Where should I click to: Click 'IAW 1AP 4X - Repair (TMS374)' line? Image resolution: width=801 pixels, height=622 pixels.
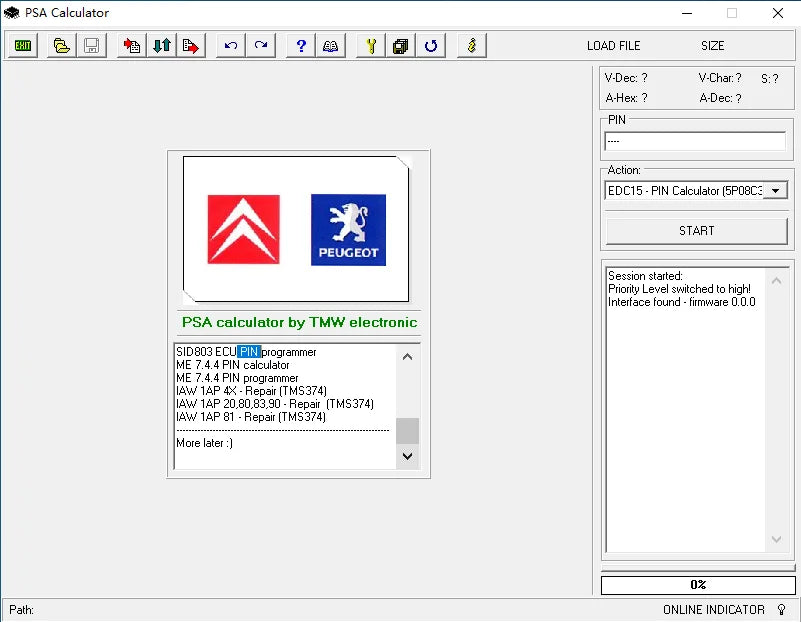[x=251, y=391]
